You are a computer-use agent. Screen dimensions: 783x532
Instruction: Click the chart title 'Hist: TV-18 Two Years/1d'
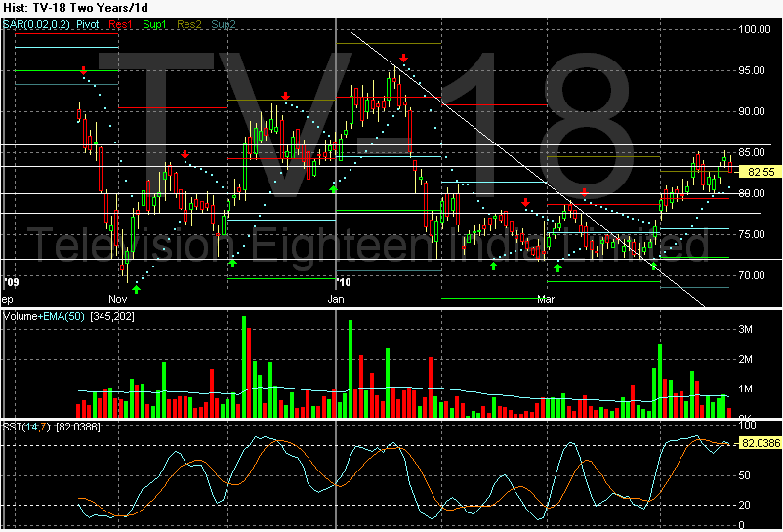tap(75, 8)
